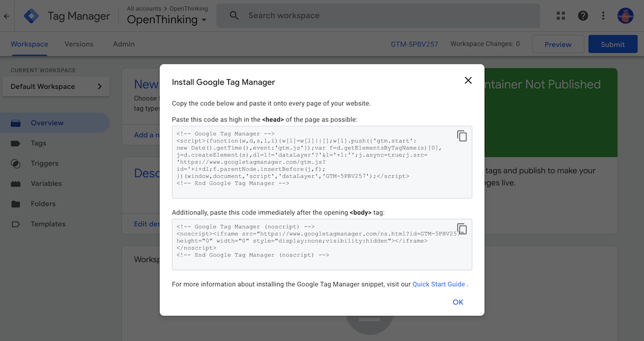
Task: Click the Variables brick icon
Action: click(16, 184)
